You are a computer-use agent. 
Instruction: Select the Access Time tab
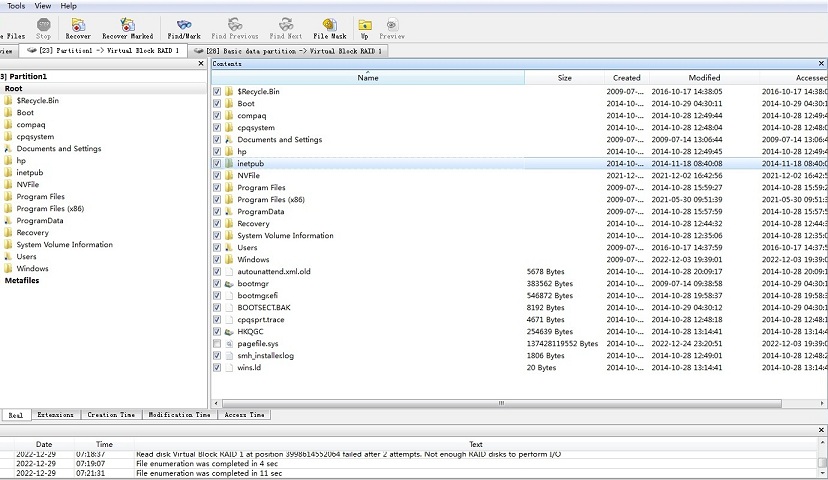coord(244,415)
